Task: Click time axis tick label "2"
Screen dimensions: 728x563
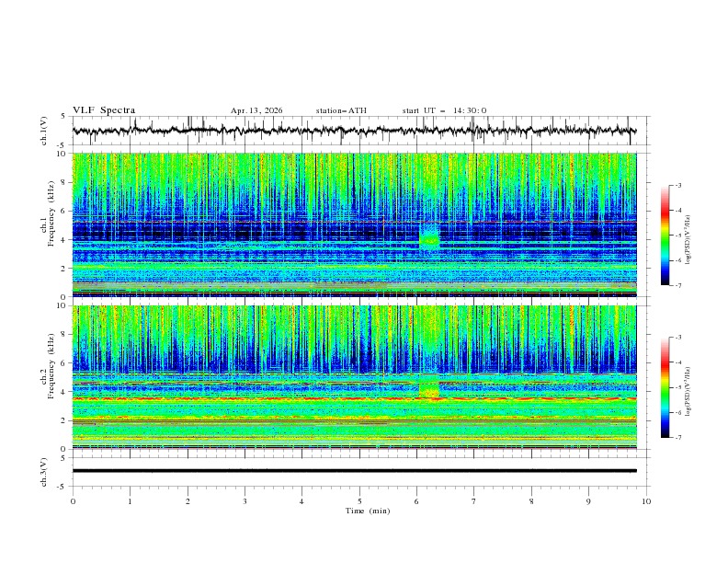Action: point(188,501)
